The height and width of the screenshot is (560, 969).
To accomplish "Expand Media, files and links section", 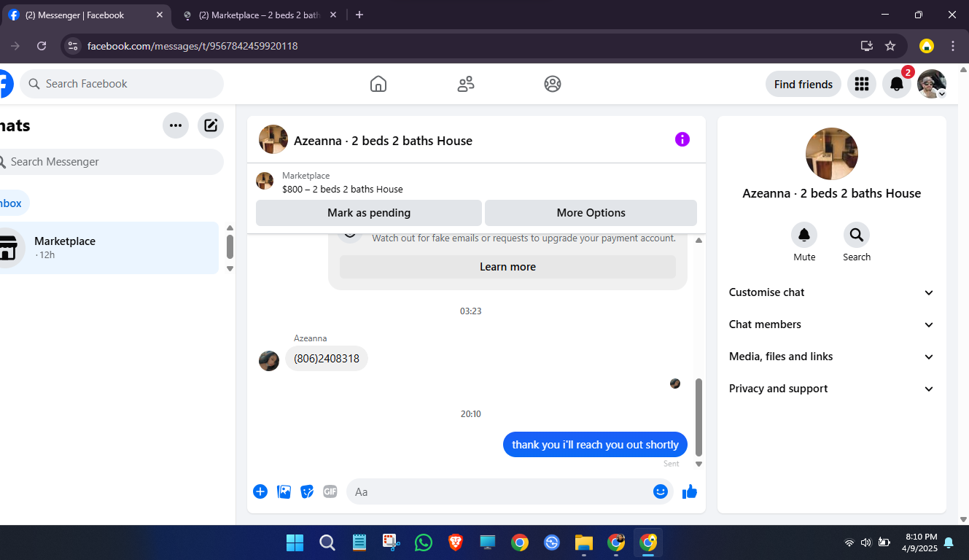I will pyautogui.click(x=831, y=357).
